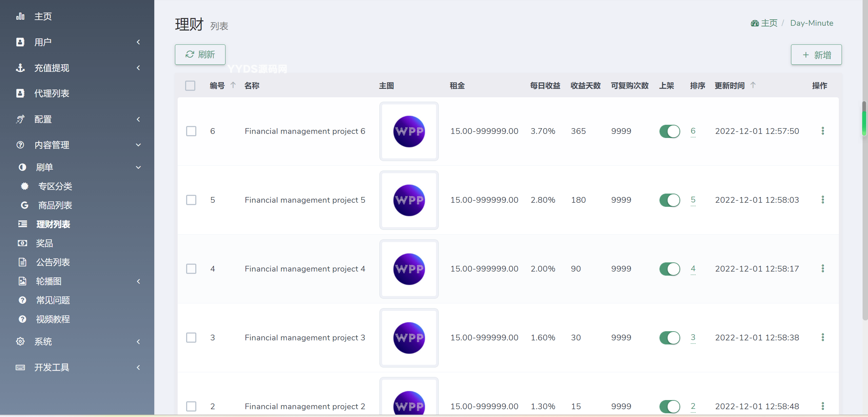This screenshot has width=868, height=417.
Task: Tick the select-all checkbox in table header
Action: click(x=190, y=85)
